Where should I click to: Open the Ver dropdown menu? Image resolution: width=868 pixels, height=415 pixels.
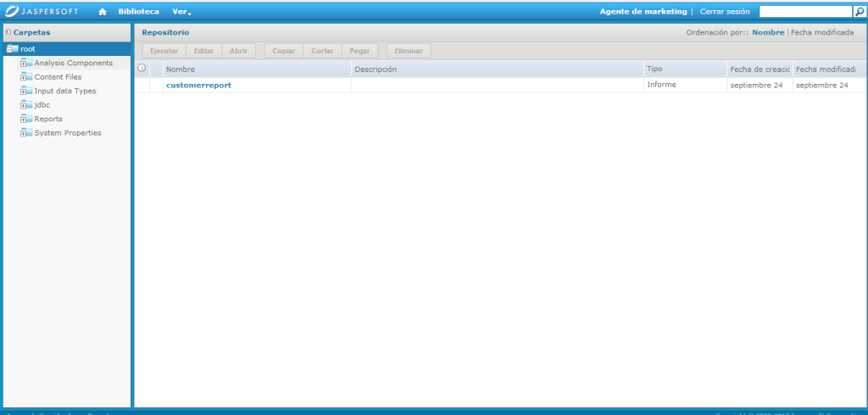[x=181, y=12]
